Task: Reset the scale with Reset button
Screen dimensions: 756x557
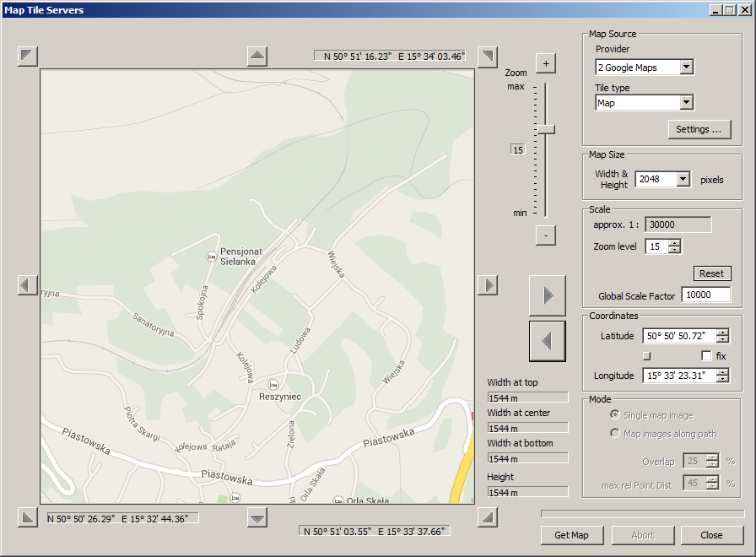Action: tap(711, 273)
